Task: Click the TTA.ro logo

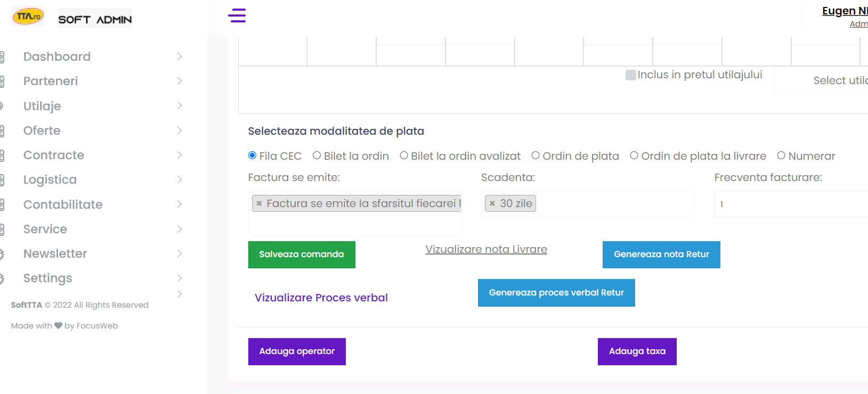Action: tap(28, 17)
